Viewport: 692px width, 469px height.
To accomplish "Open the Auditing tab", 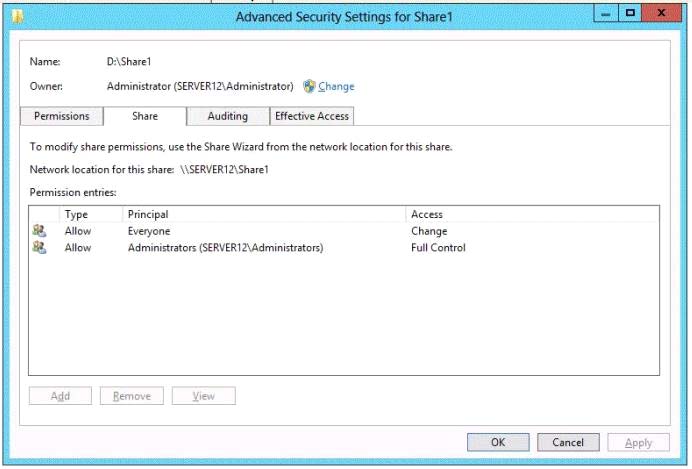I will coord(228,116).
